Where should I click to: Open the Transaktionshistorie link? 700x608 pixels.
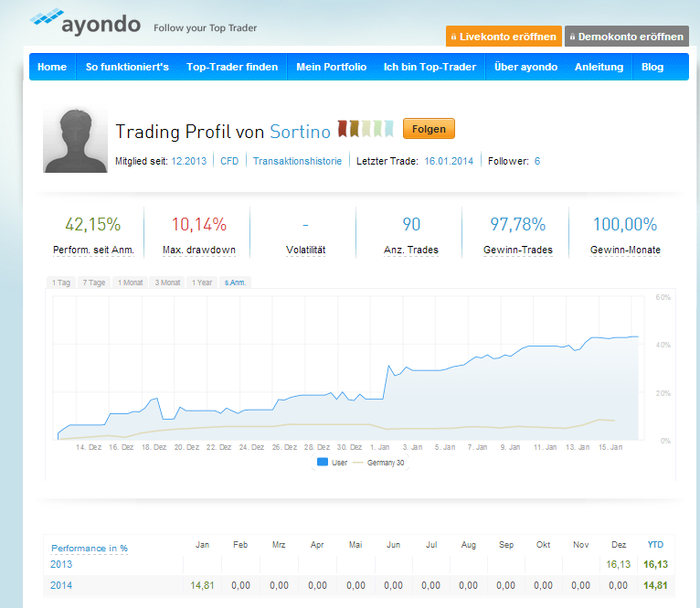click(x=298, y=161)
